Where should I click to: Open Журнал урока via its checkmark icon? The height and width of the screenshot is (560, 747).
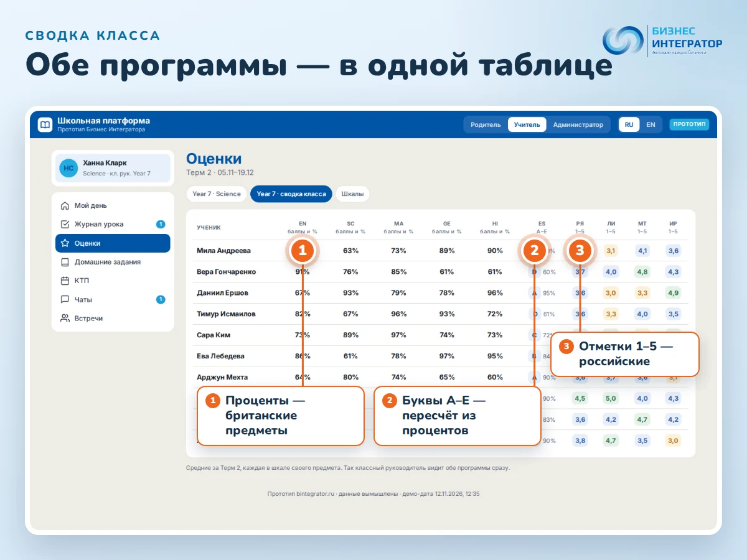(65, 225)
